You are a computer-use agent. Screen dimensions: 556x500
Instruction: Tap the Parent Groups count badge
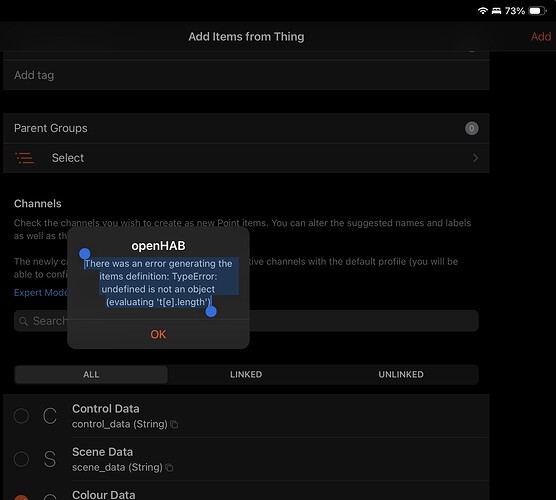coord(472,128)
